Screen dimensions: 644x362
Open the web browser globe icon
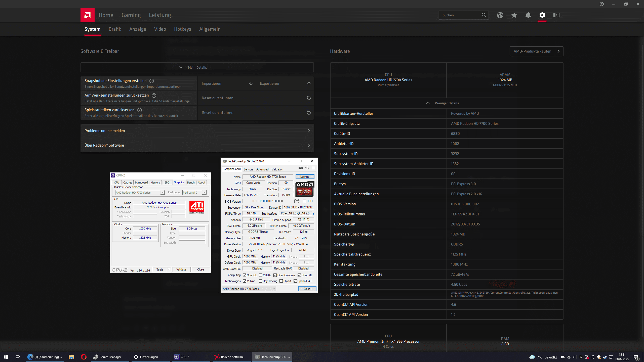[x=500, y=15]
